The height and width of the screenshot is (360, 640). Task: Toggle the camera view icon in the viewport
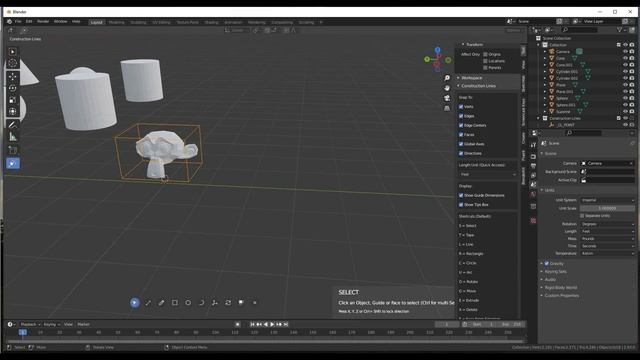(x=447, y=98)
